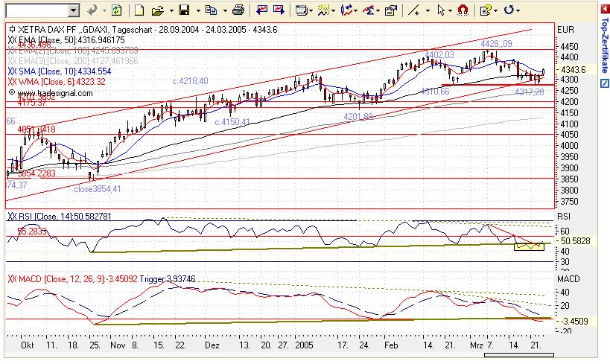Click the lightbulb tips icon
The image size is (610, 364).
485,10
